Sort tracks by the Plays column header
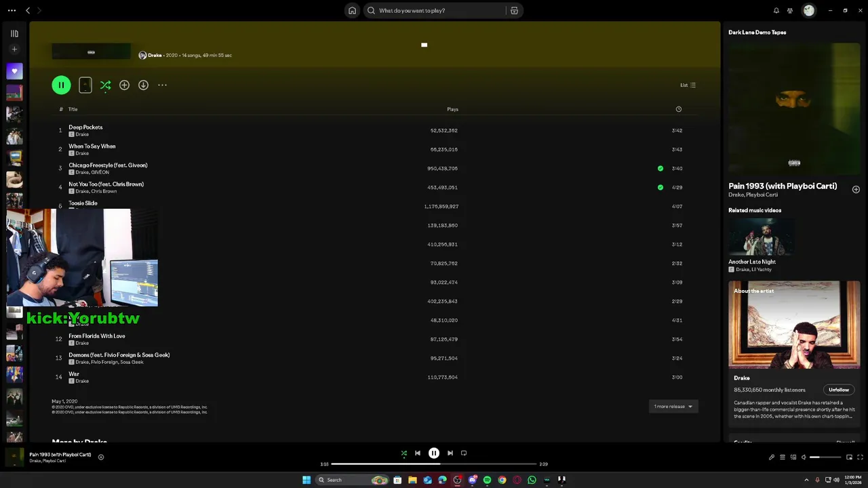The image size is (868, 488). pos(452,109)
